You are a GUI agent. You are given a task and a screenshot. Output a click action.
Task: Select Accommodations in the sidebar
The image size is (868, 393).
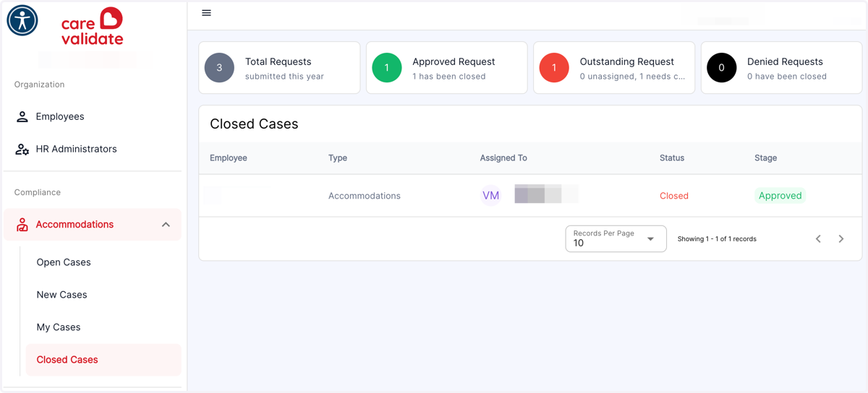[93, 225]
